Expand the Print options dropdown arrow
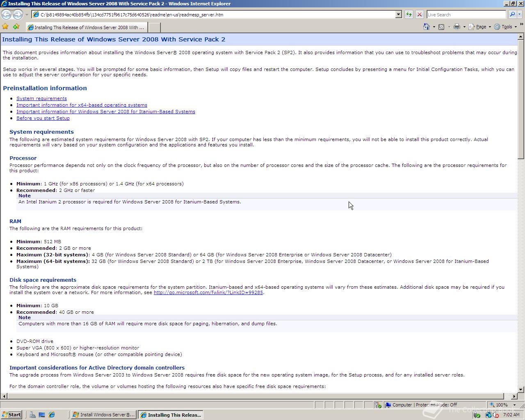Image resolution: width=525 pixels, height=420 pixels. pyautogui.click(x=464, y=27)
